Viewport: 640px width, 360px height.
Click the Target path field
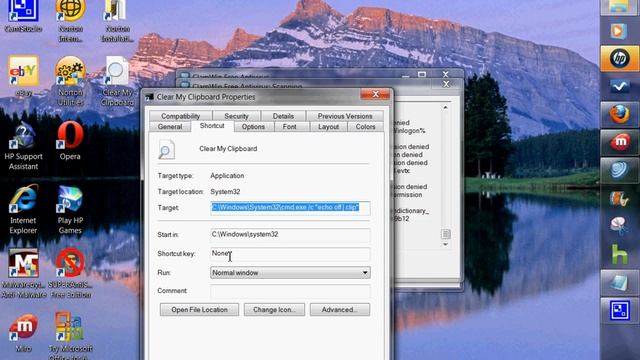(290, 208)
